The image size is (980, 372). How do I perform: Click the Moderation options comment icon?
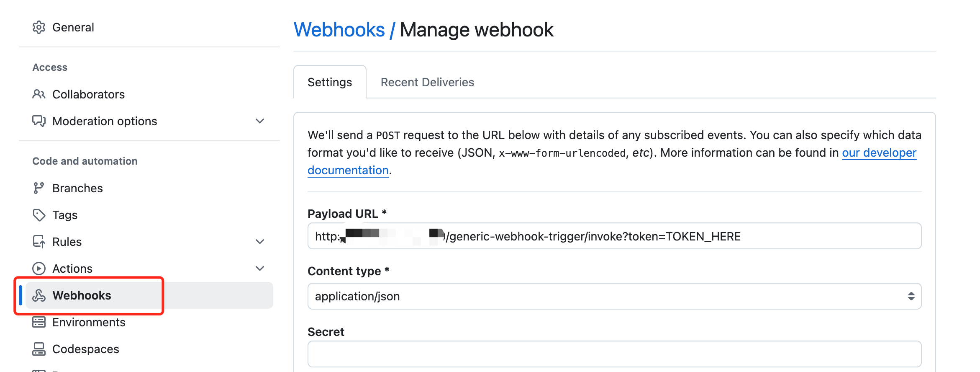[39, 121]
